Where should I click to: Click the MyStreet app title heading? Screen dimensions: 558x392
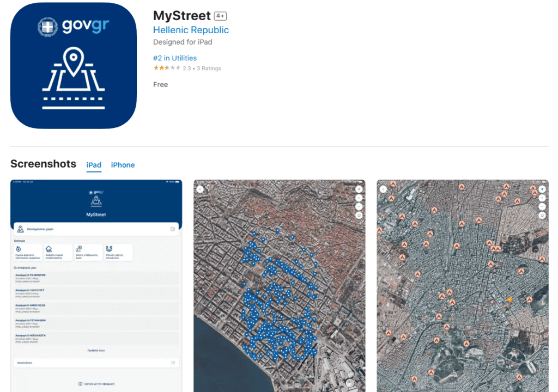tap(182, 16)
